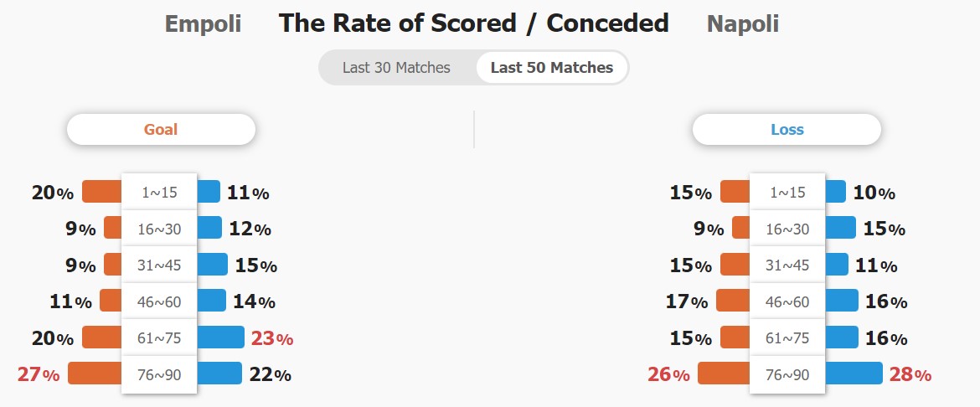Viewport: 980px width, 407px height.
Task: Click Napoli's blue 28% loss bar
Action: [854, 374]
